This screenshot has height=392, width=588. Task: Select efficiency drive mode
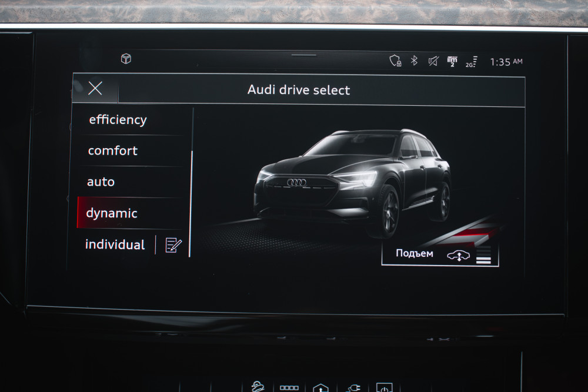tap(131, 120)
